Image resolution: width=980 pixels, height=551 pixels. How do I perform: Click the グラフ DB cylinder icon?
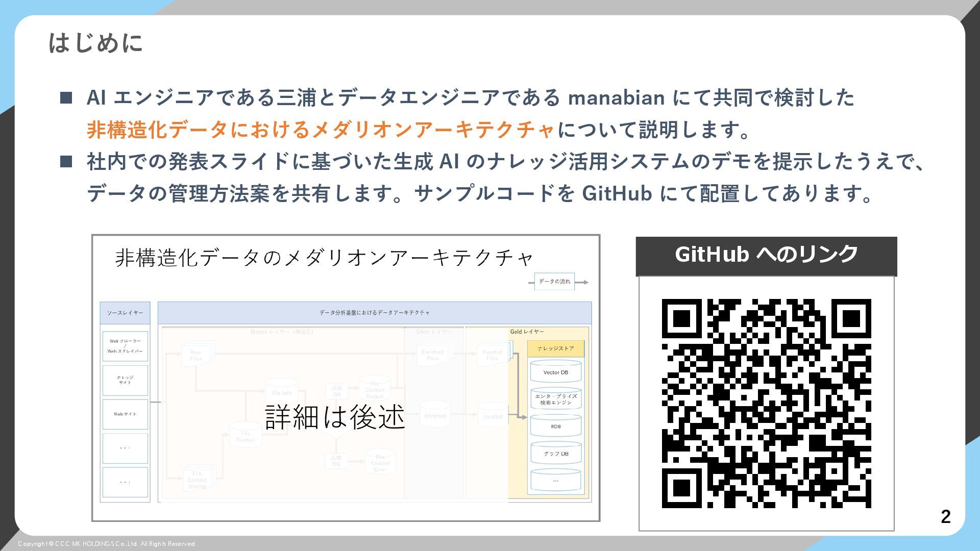pos(556,453)
